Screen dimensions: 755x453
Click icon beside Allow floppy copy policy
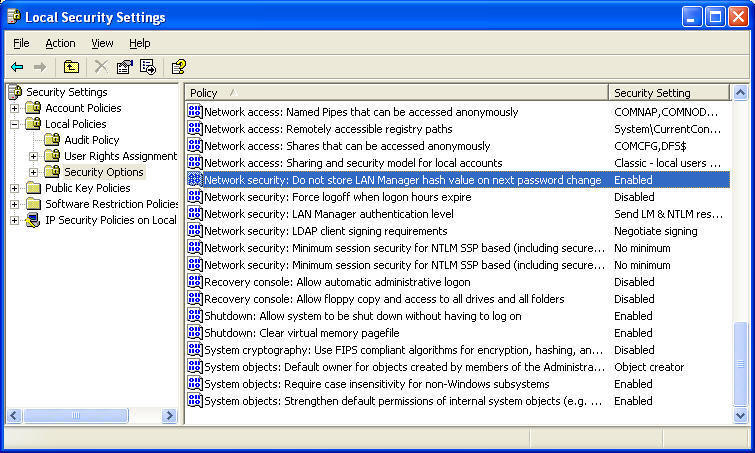[x=195, y=298]
